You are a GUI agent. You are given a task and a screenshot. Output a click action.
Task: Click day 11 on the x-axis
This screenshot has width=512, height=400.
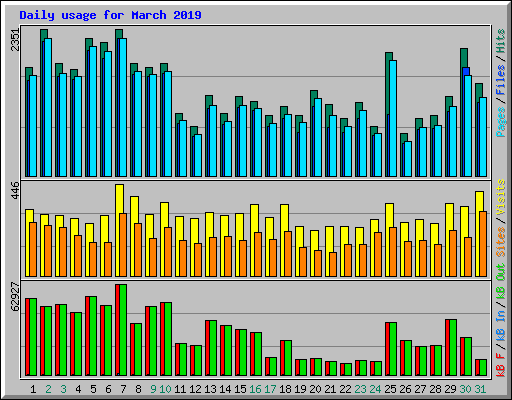(x=180, y=389)
